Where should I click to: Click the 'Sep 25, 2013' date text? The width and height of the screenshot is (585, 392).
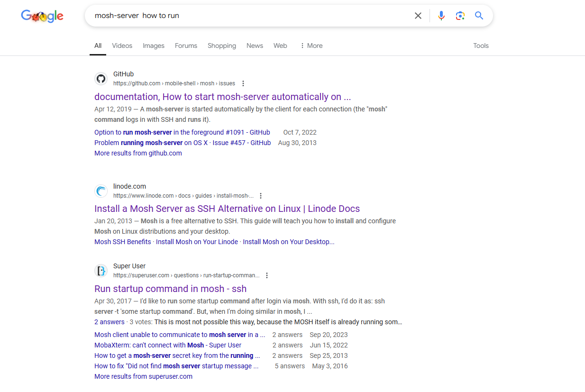pos(329,356)
